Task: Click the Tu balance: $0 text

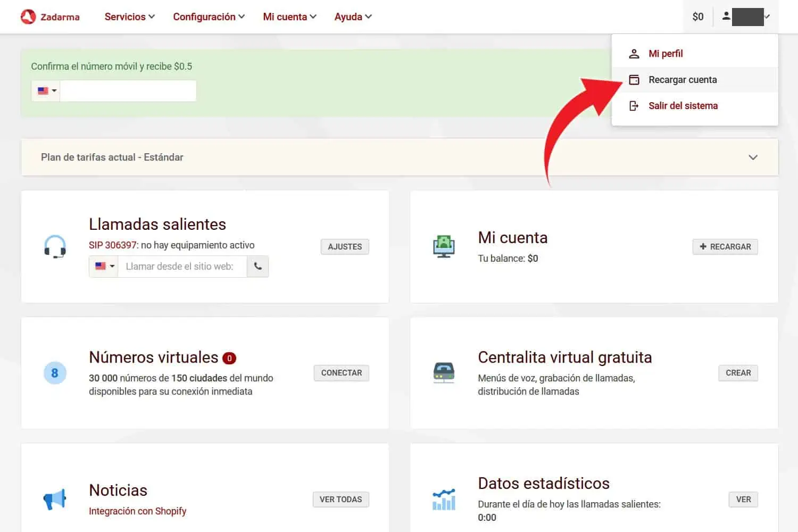Action: click(508, 259)
